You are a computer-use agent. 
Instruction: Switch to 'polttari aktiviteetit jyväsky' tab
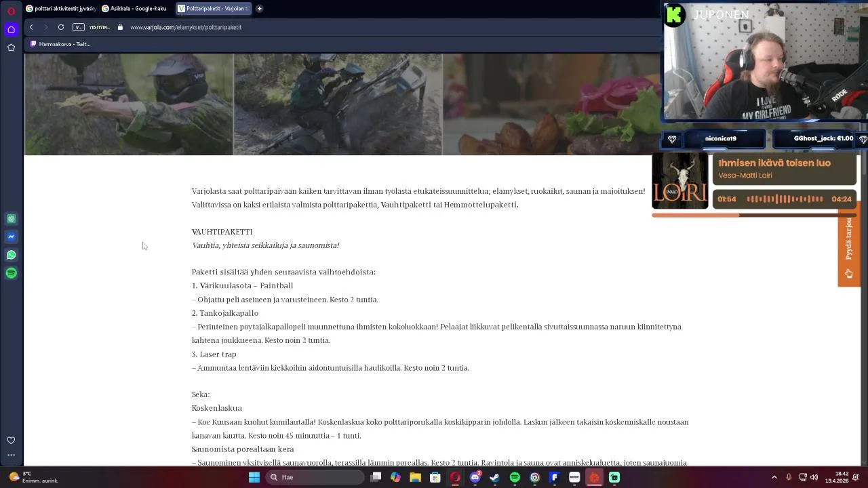click(61, 9)
